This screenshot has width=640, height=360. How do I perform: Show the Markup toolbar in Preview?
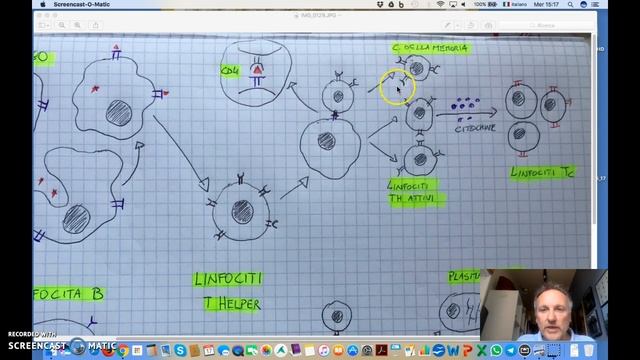tap(488, 25)
